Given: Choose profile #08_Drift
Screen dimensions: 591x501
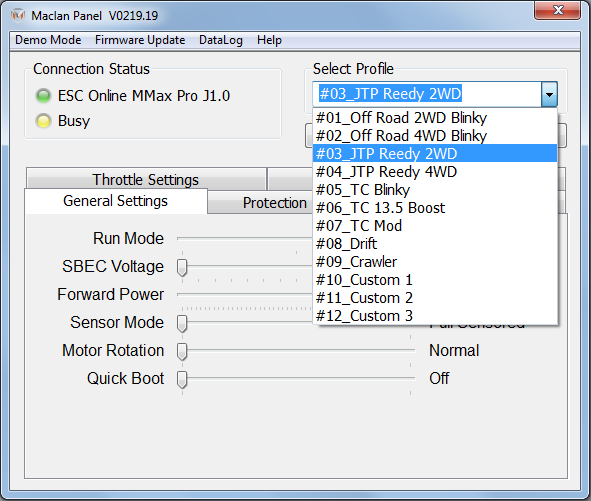Looking at the screenshot, I should (435, 244).
